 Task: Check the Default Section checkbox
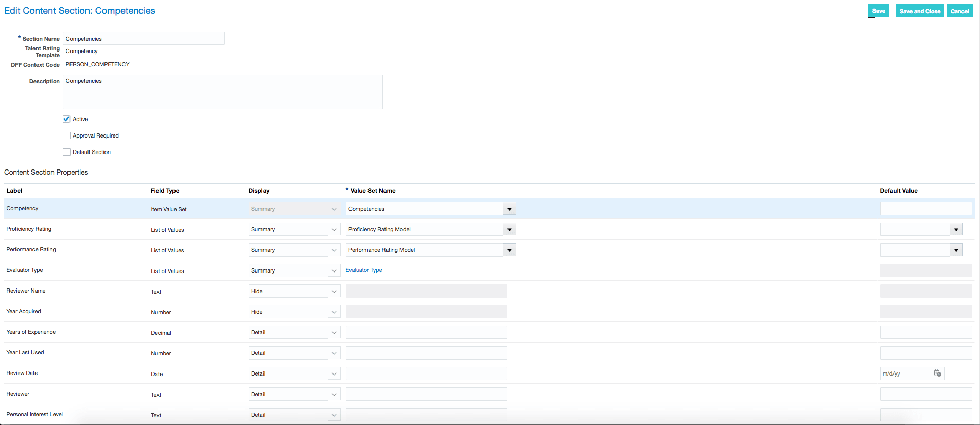pos(66,152)
